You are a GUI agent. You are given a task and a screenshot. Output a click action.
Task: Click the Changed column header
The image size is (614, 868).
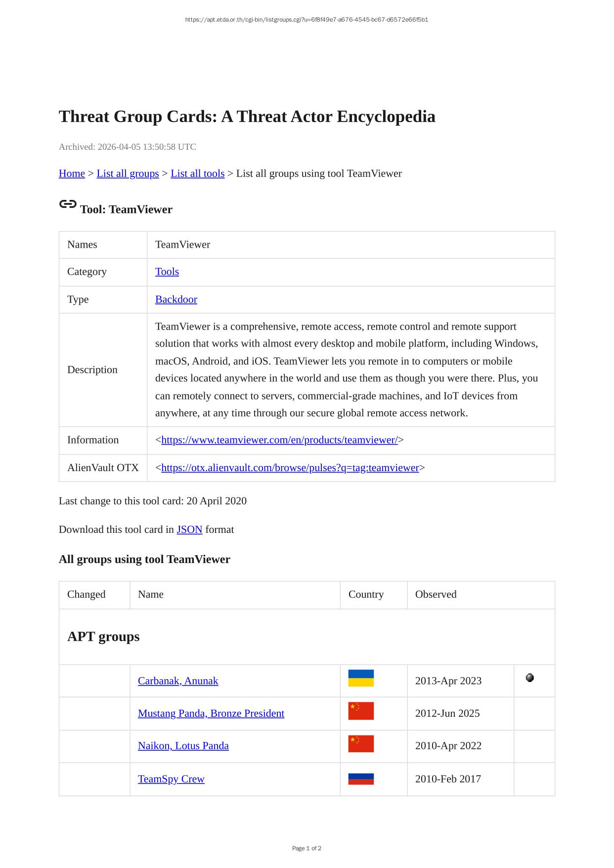(86, 594)
